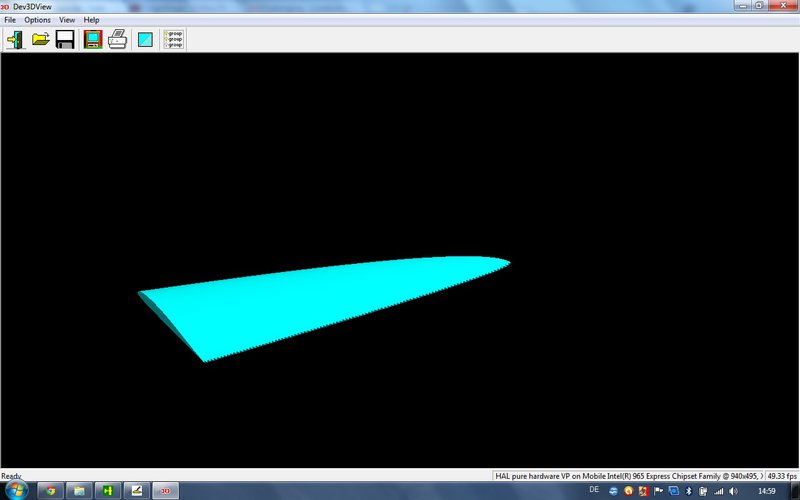Click the red computer screen icon
Image resolution: width=800 pixels, height=500 pixels.
pos(93,40)
